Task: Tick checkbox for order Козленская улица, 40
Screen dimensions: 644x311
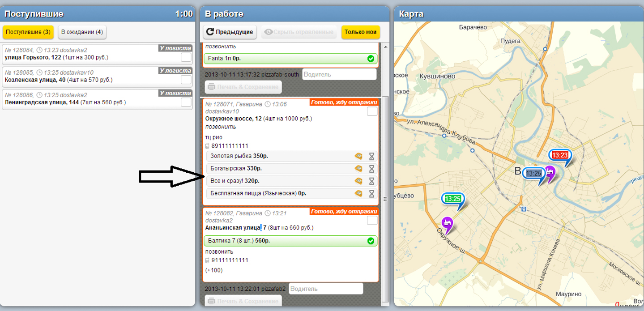Action: [186, 80]
